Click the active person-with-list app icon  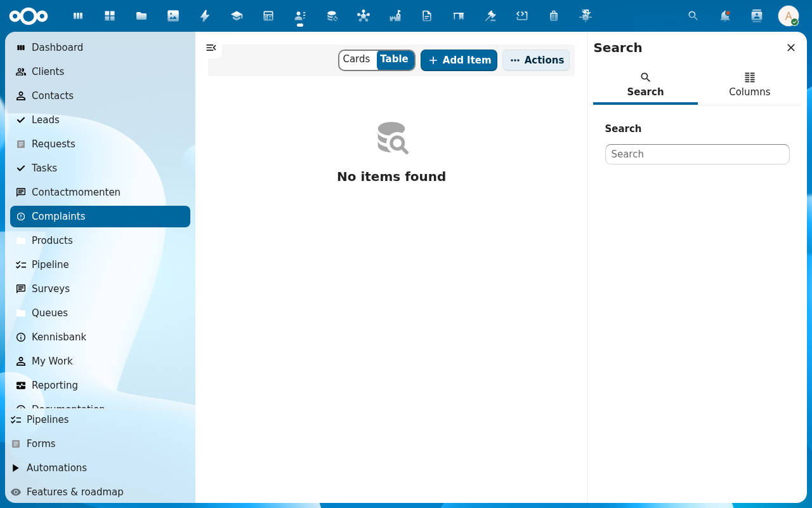point(300,16)
